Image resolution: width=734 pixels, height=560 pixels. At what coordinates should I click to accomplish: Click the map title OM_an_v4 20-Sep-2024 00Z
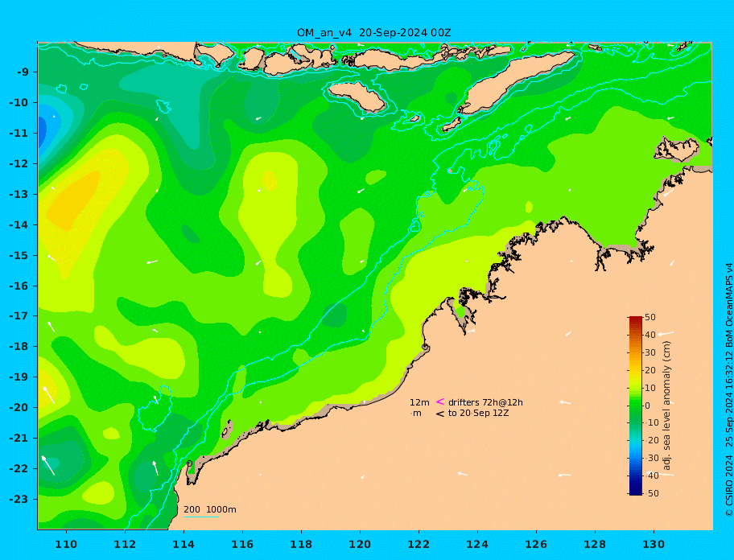(x=374, y=33)
